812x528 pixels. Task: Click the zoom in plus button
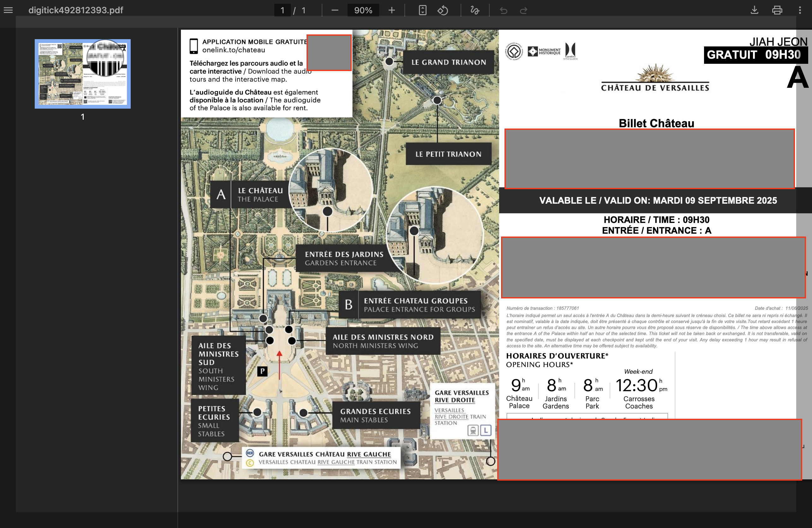(392, 10)
